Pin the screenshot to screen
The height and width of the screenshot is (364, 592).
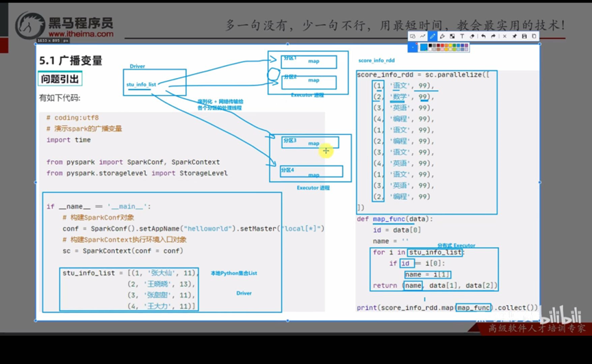point(514,36)
